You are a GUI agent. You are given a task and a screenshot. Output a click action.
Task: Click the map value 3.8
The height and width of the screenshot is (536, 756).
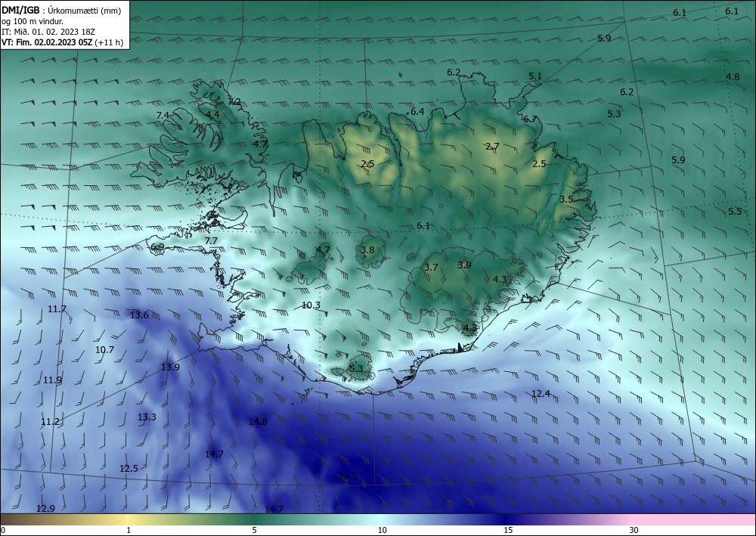pyautogui.click(x=367, y=249)
